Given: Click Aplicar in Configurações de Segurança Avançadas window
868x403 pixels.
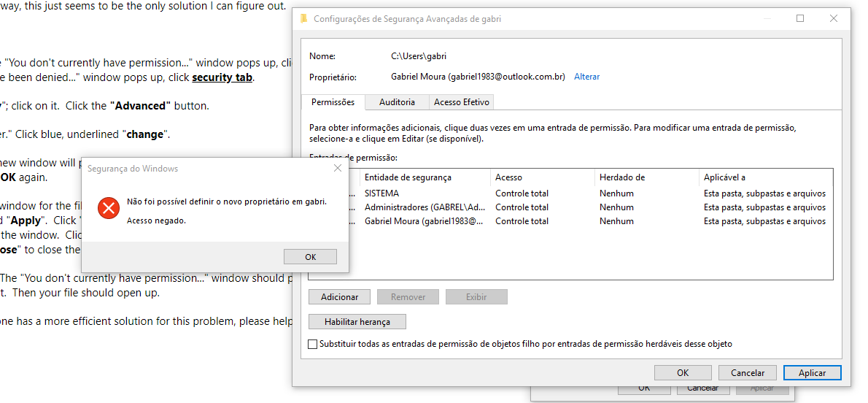Looking at the screenshot, I should pyautogui.click(x=812, y=373).
